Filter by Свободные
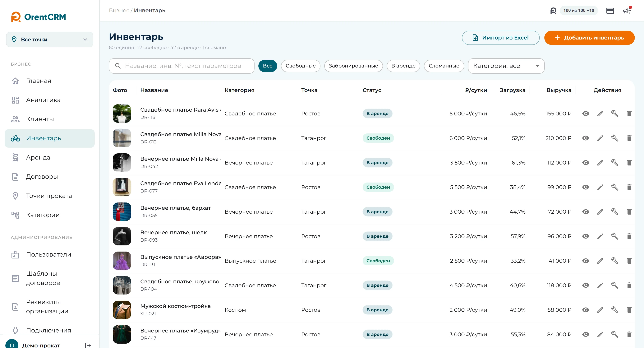 pyautogui.click(x=301, y=66)
